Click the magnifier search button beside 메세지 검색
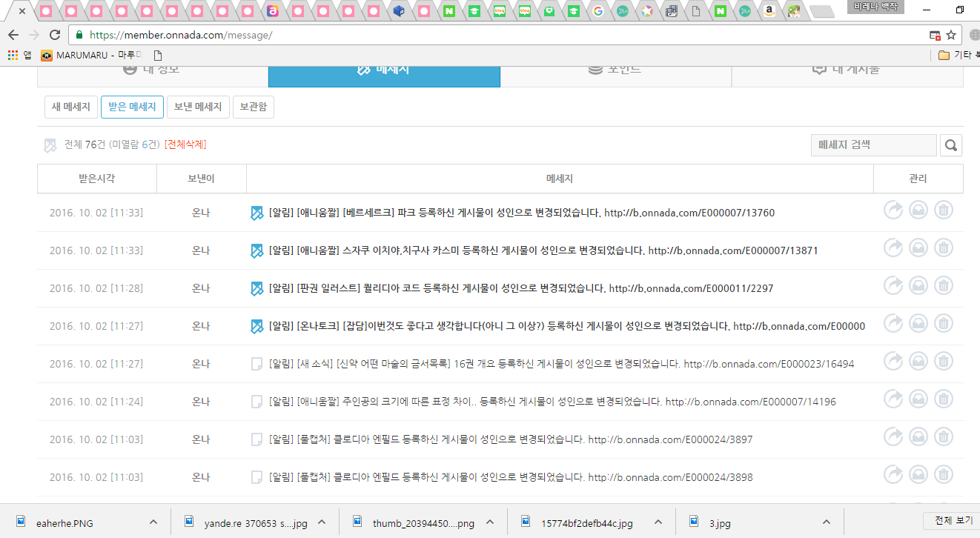 [951, 145]
